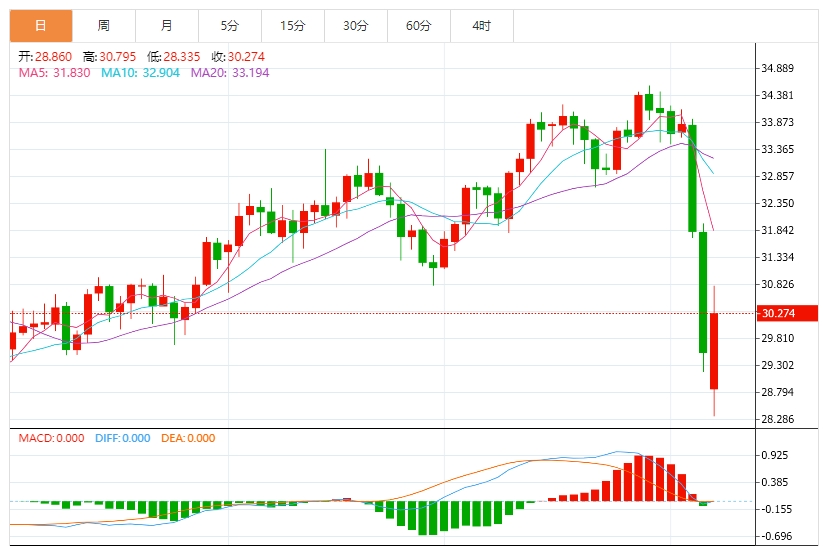Open the 30分 chart tab

356,26
